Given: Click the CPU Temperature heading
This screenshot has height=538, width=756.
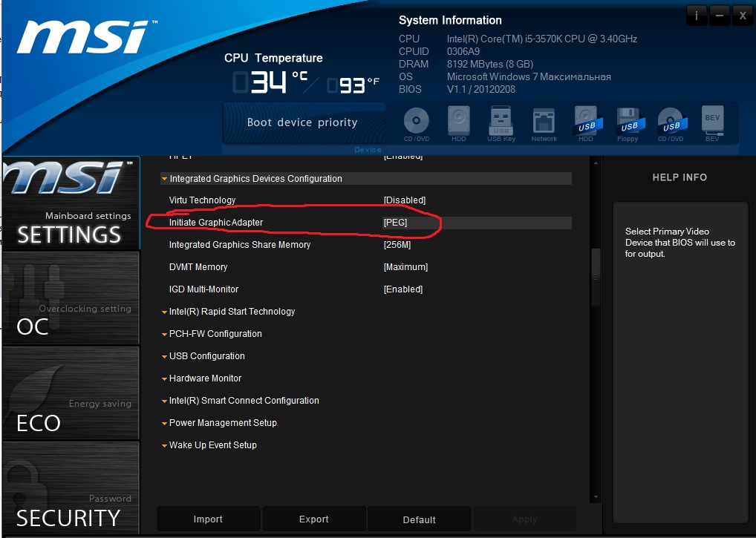Looking at the screenshot, I should pyautogui.click(x=273, y=59).
